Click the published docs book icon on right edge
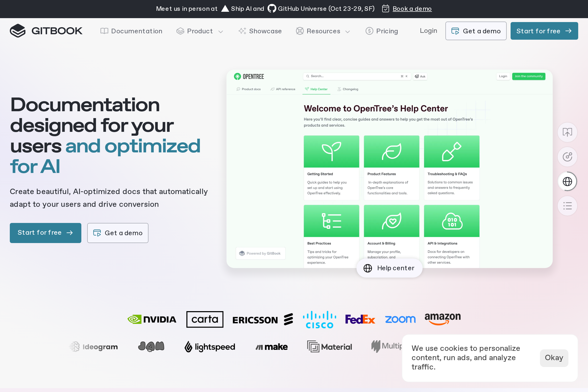 click(567, 132)
